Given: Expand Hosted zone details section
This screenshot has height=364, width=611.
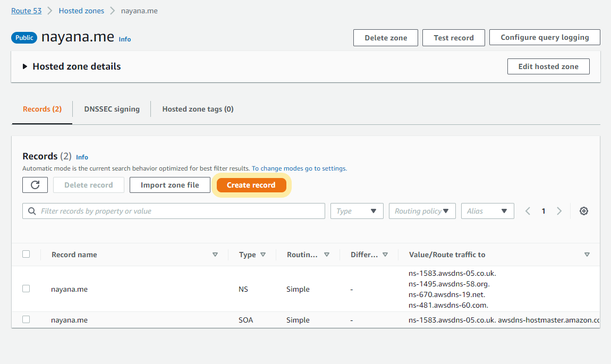Looking at the screenshot, I should (25, 66).
